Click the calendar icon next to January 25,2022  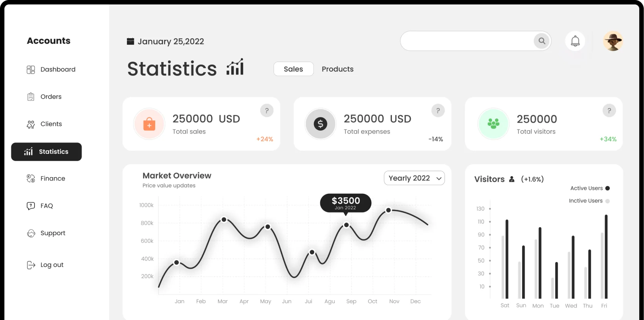(130, 41)
